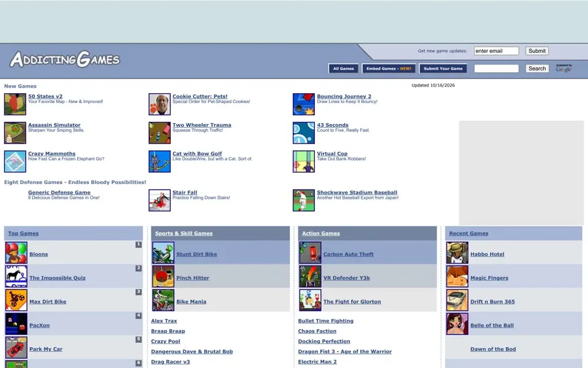Open the Stunt Dirt Bike icon
Image resolution: width=588 pixels, height=368 pixels.
(x=163, y=253)
